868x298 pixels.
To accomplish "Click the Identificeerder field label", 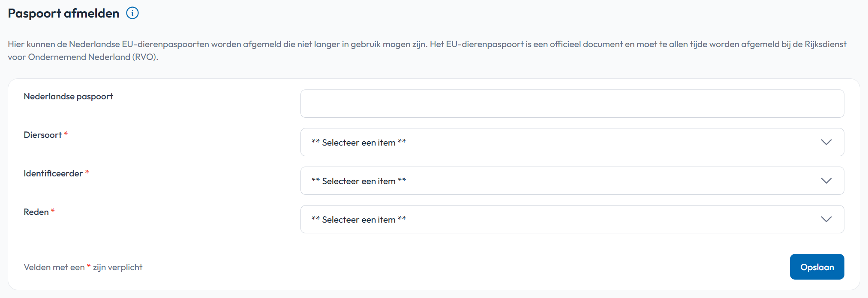I will point(53,173).
